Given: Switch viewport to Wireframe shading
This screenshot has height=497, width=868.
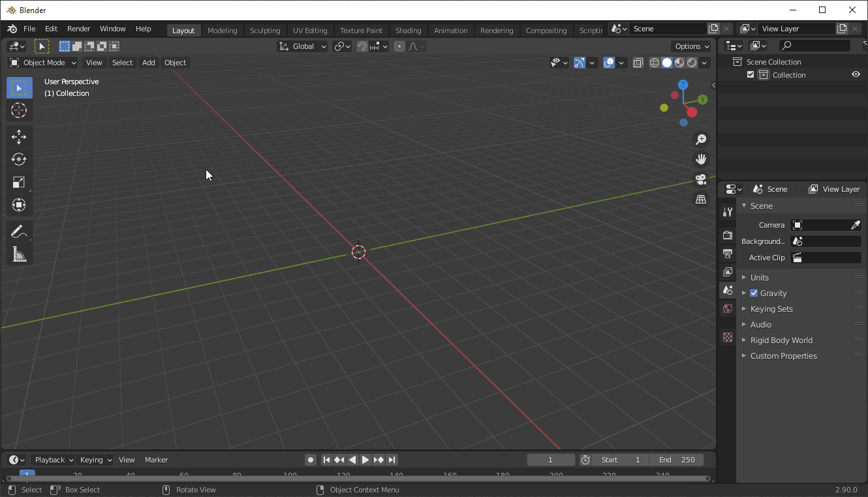Looking at the screenshot, I should tap(654, 63).
